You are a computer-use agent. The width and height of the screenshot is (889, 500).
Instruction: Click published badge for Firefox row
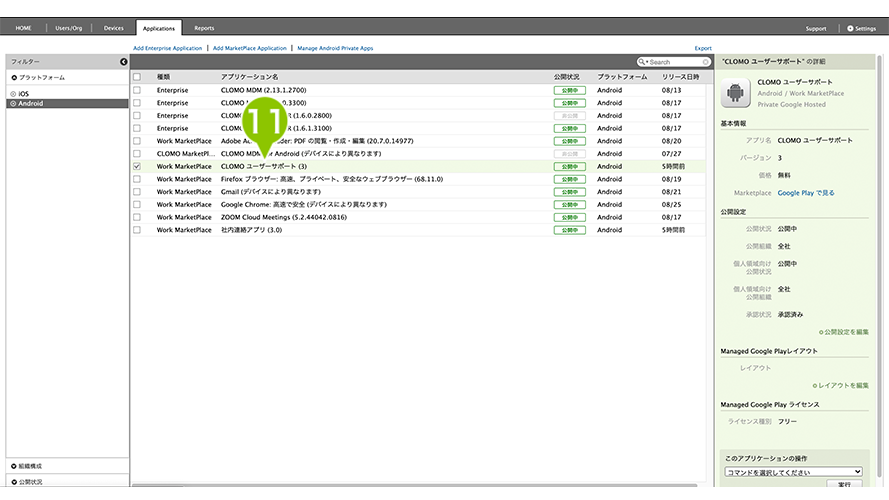point(569,179)
